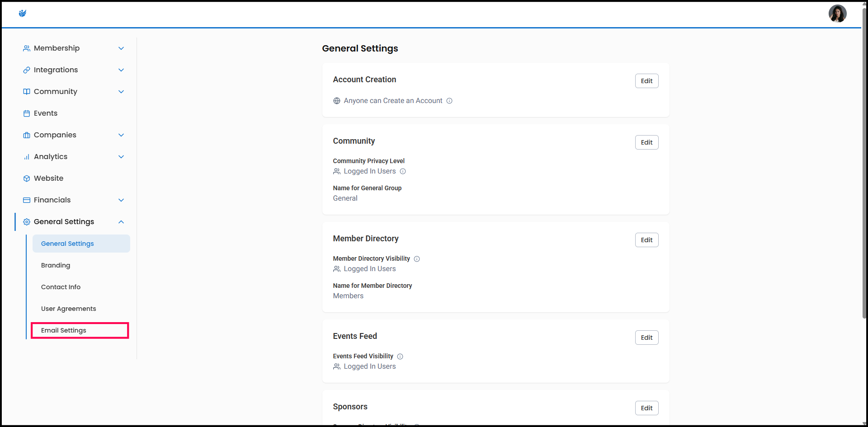Open the user profile avatar menu
This screenshot has width=868, height=427.
[x=837, y=14]
